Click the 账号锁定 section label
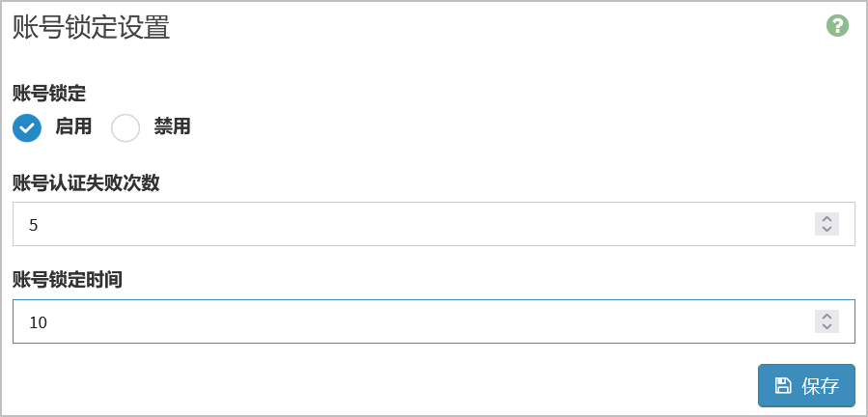 tap(49, 95)
